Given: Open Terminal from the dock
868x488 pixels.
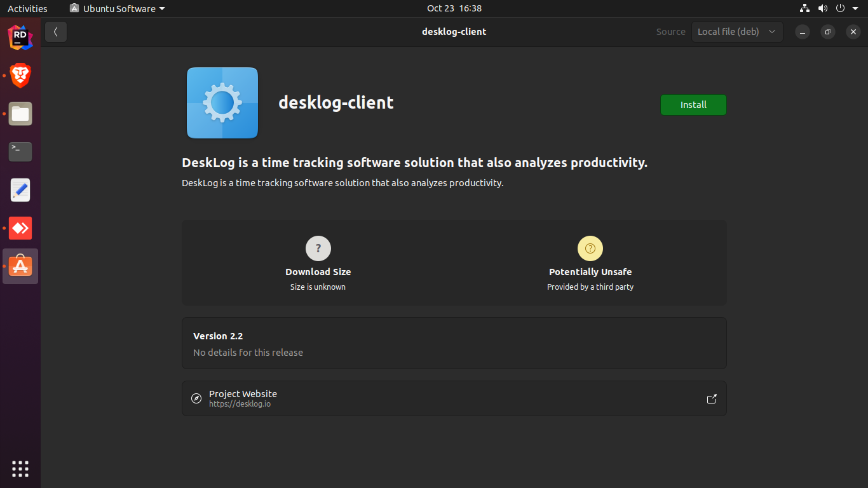Looking at the screenshot, I should click(x=20, y=152).
